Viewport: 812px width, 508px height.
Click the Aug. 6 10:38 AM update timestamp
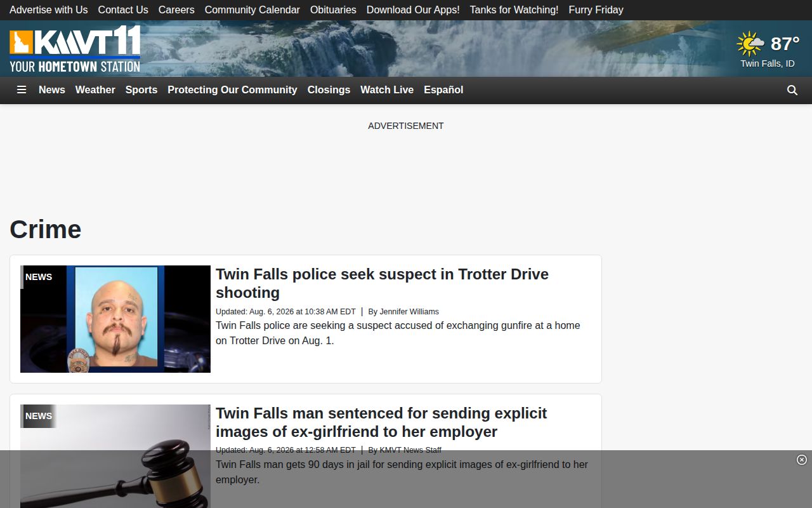(x=285, y=312)
